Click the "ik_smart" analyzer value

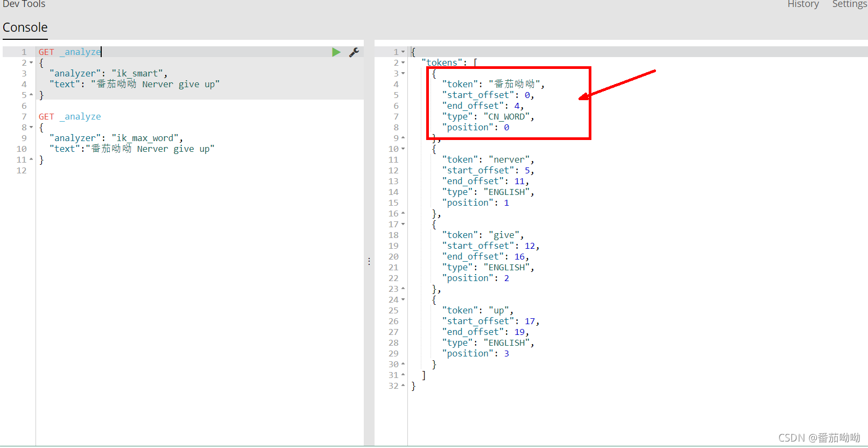[x=137, y=74]
